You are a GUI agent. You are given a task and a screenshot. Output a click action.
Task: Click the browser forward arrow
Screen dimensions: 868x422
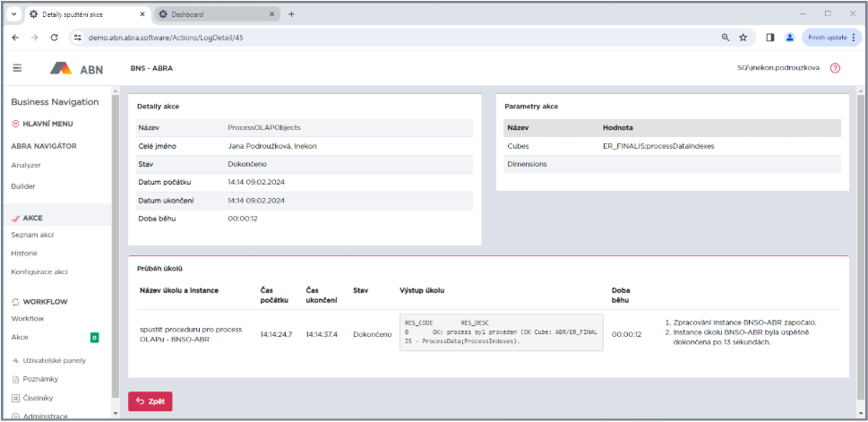(x=34, y=38)
